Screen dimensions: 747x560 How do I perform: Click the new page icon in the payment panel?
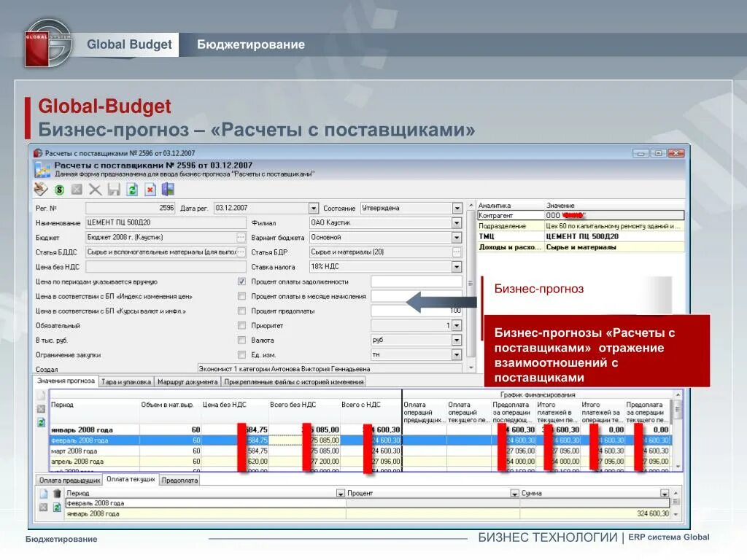[43, 494]
